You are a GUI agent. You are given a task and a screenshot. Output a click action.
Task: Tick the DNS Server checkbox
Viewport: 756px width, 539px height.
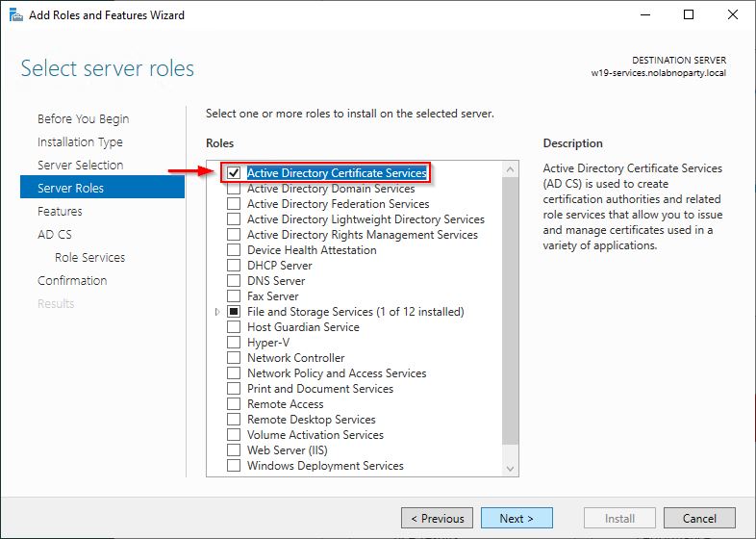tap(234, 281)
